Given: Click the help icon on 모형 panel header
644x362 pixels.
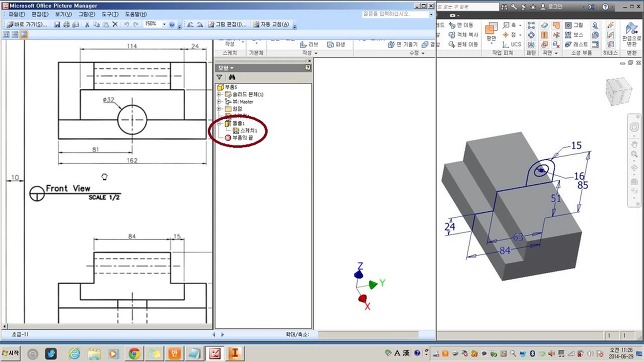Looking at the screenshot, I should 308,68.
